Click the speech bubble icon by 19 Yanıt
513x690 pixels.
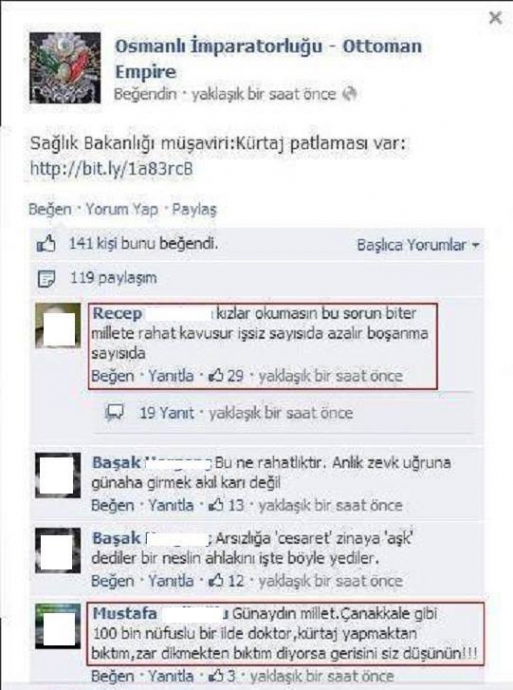click(x=115, y=413)
